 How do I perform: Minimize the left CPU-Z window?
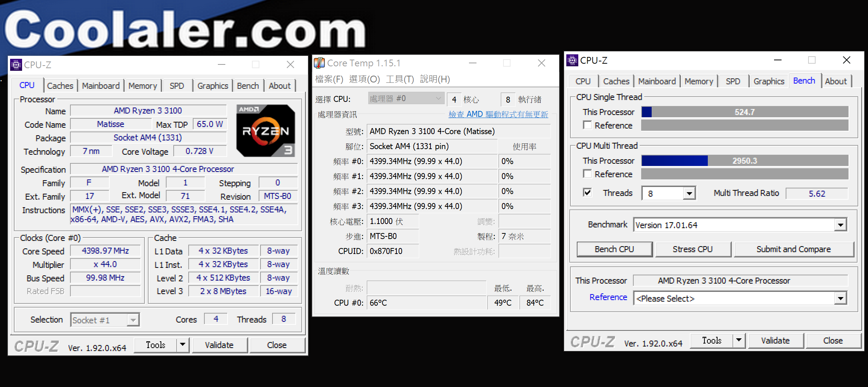coord(222,64)
